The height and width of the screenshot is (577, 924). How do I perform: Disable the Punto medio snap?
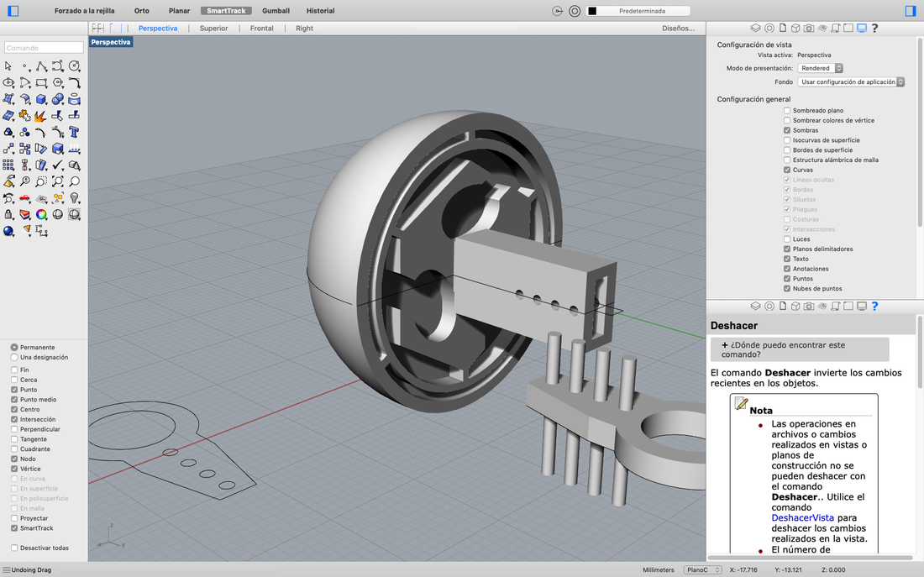click(x=14, y=400)
